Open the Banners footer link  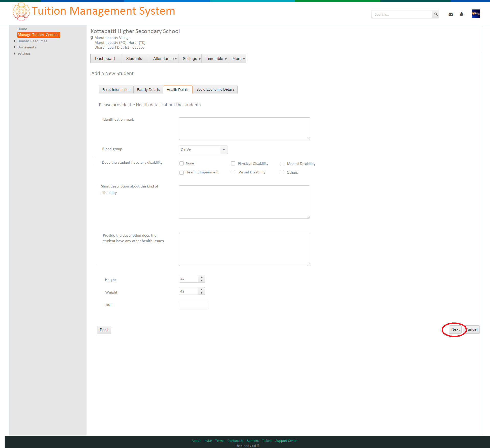(x=252, y=441)
